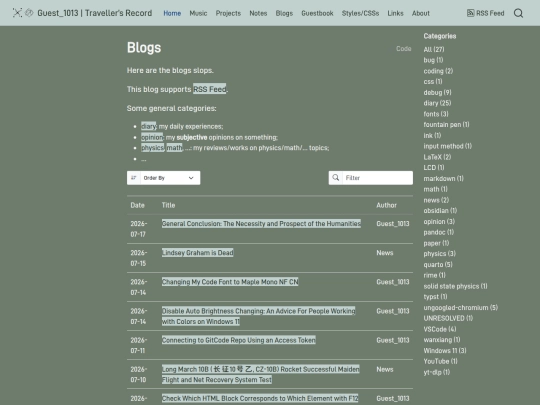Click the Code button near Blogs heading
Screen dimensions: 540x405
pos(404,49)
